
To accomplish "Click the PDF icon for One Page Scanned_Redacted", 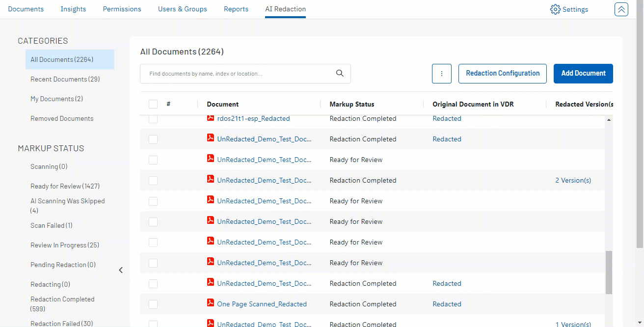I will pyautogui.click(x=211, y=302).
